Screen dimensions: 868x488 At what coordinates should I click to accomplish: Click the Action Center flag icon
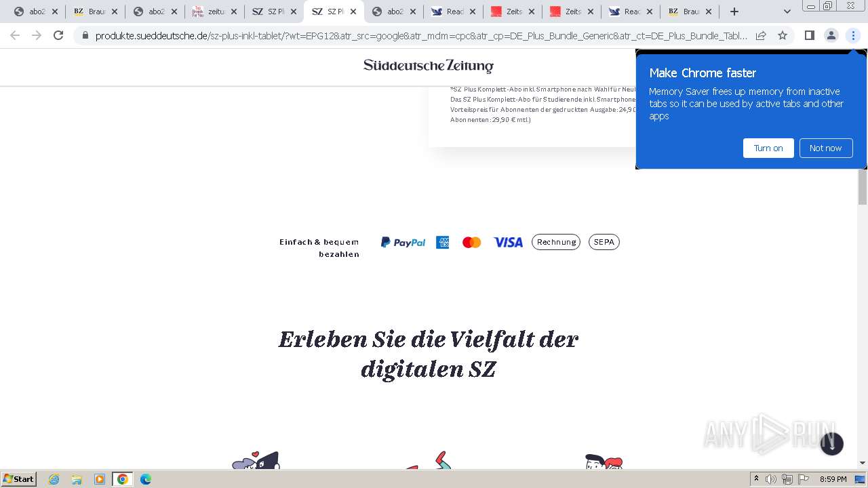(x=804, y=479)
